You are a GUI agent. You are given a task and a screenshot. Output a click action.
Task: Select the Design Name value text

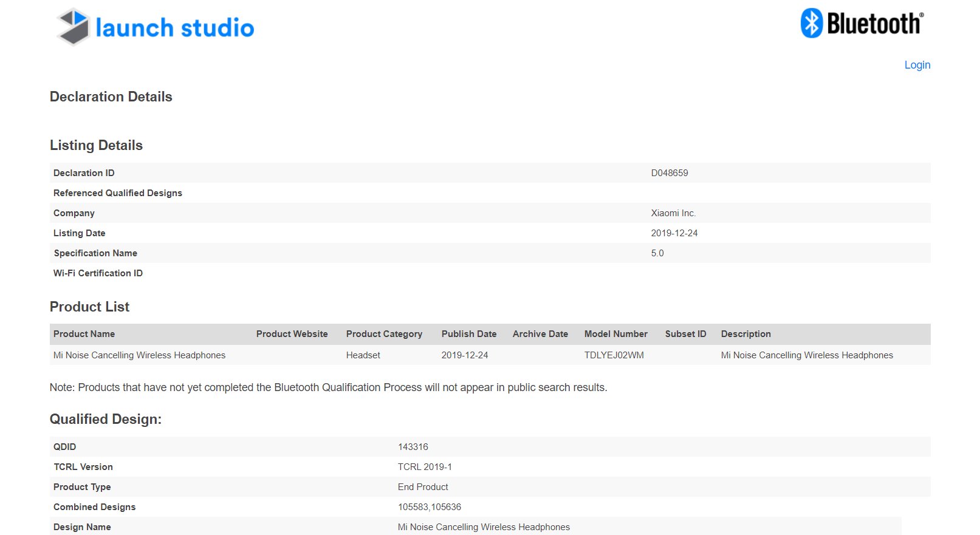[484, 527]
